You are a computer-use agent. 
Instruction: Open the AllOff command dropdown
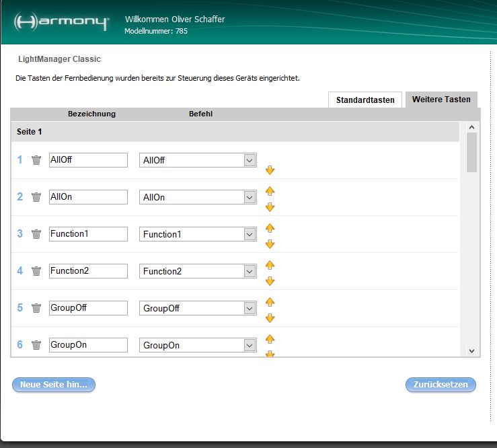pos(250,160)
